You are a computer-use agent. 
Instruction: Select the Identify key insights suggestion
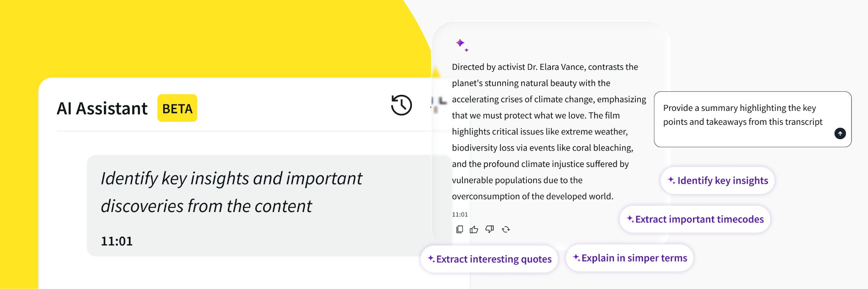718,181
